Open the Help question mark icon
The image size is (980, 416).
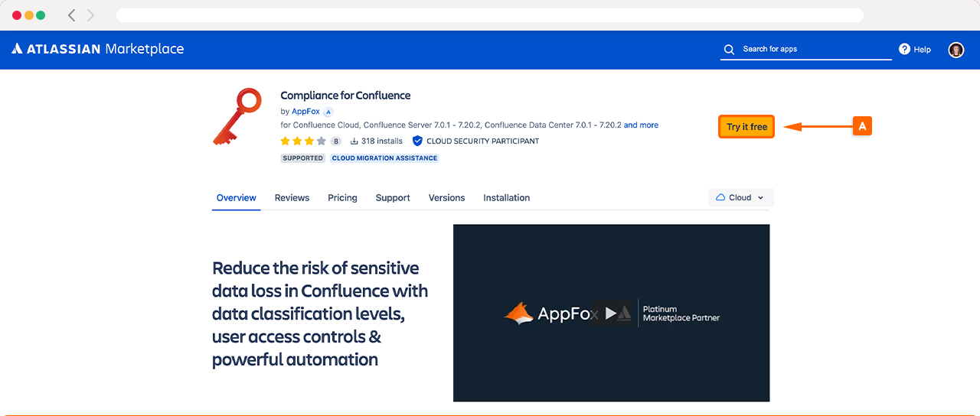904,49
